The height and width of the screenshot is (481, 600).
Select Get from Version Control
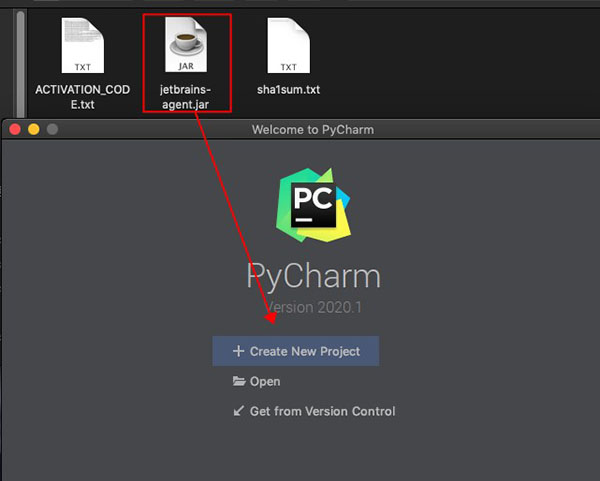tap(314, 411)
